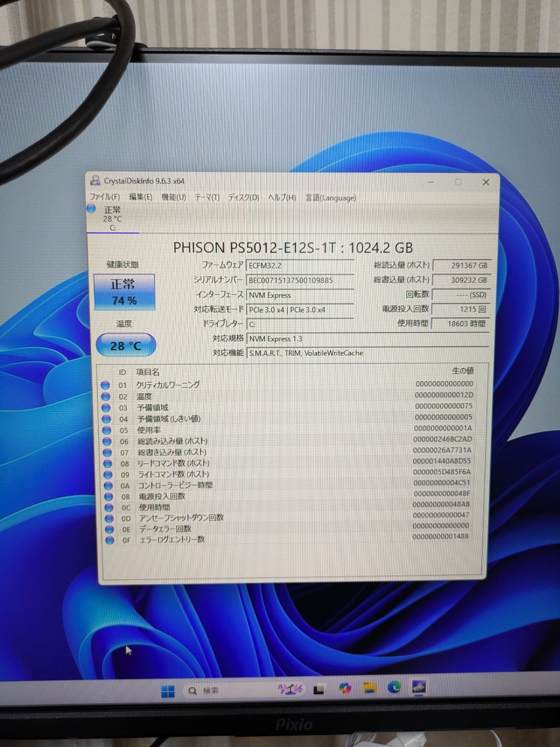Click the 28 °C temperature button

(x=126, y=345)
